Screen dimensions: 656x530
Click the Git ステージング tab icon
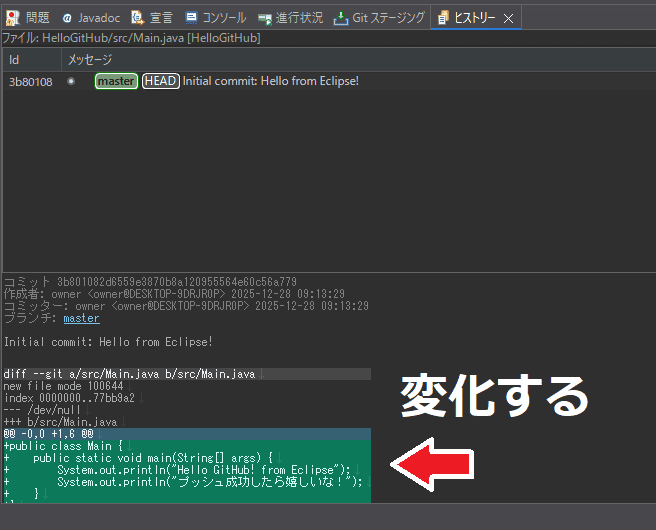(342, 18)
